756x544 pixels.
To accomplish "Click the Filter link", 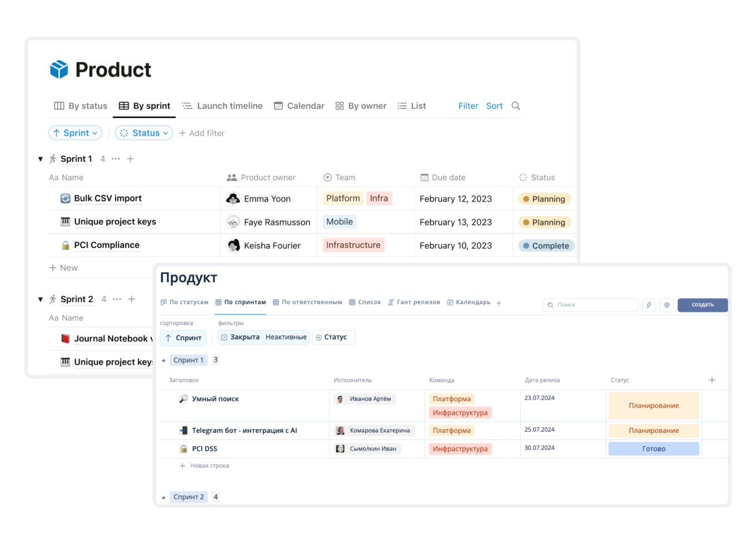I will [468, 106].
